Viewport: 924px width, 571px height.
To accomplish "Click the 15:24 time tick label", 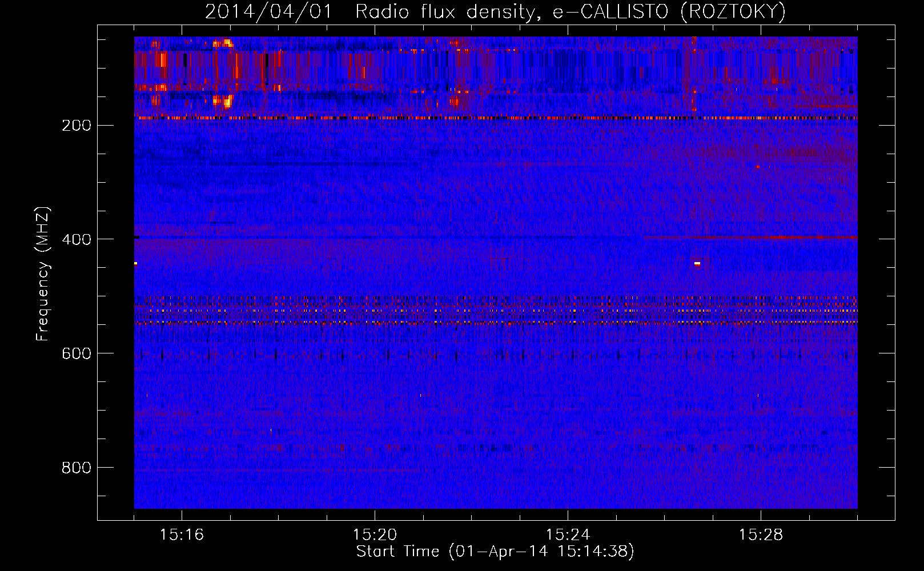I will tap(568, 535).
